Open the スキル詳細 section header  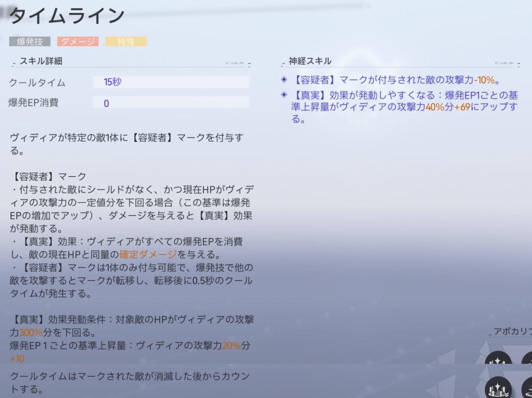(x=41, y=61)
